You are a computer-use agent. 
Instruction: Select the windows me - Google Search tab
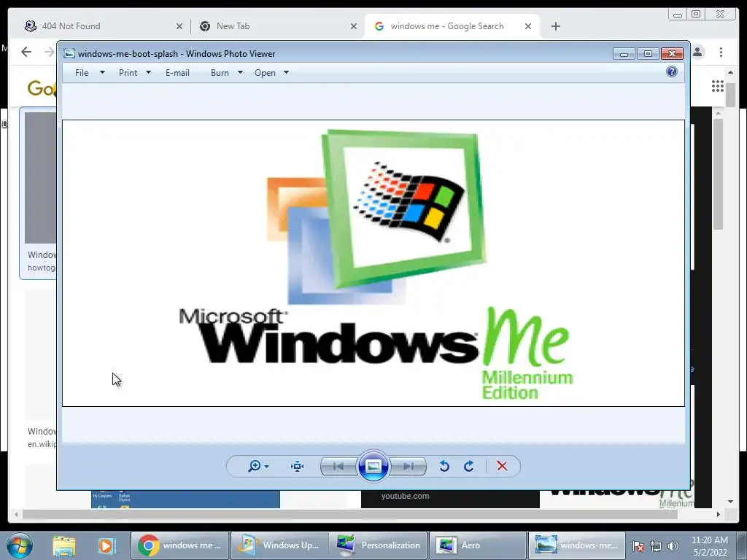click(x=452, y=26)
